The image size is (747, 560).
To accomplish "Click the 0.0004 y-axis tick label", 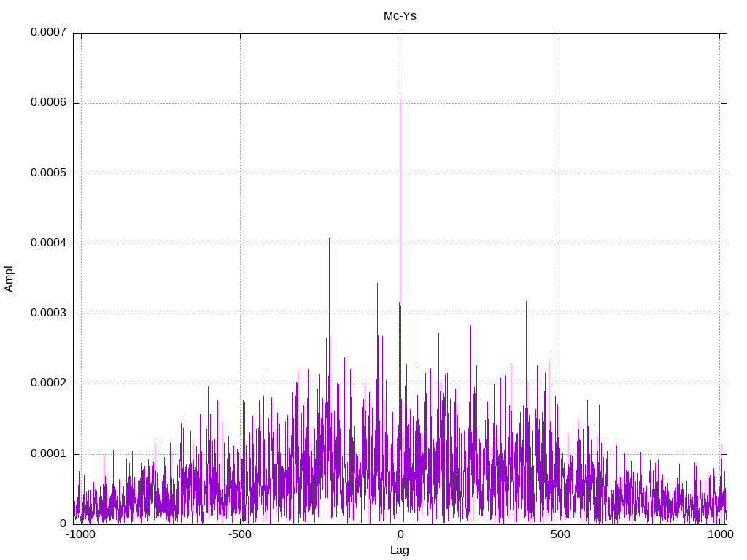I will [48, 243].
